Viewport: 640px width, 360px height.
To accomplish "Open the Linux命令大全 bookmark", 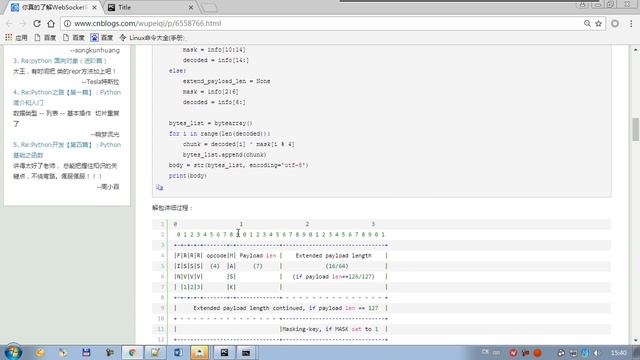I will [151, 38].
